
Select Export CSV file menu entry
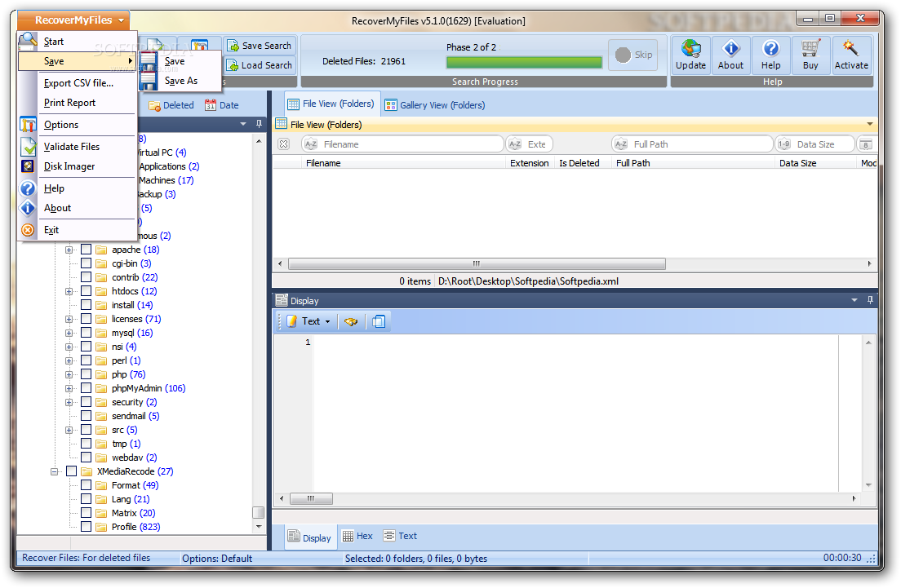click(78, 83)
